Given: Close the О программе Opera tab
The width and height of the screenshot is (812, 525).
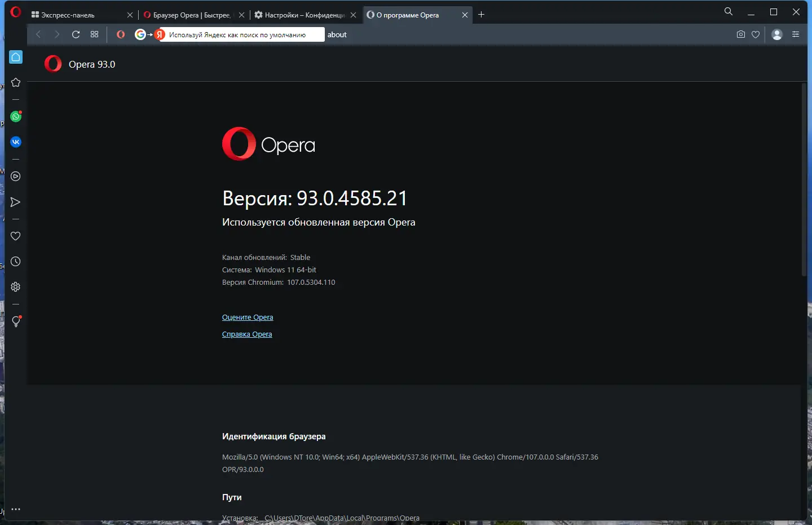Looking at the screenshot, I should tap(465, 15).
